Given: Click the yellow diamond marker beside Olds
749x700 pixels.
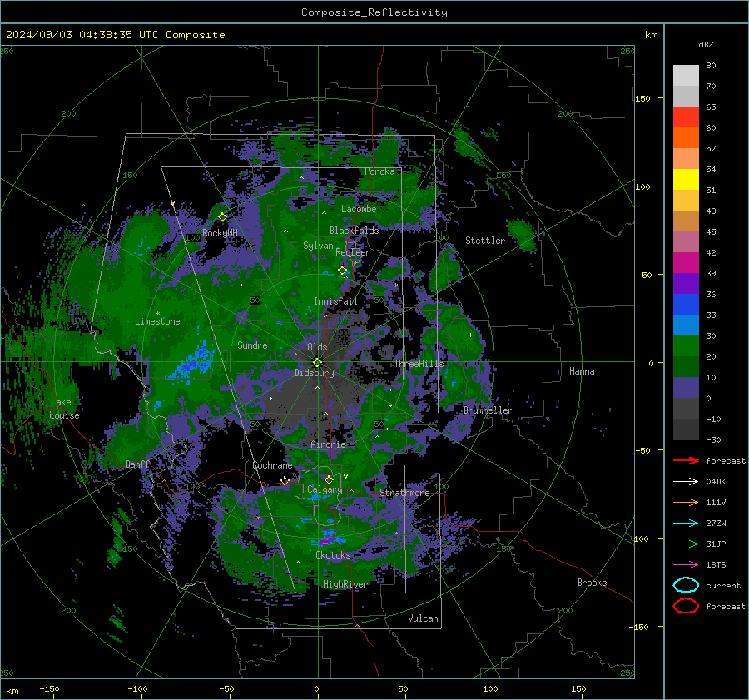Looking at the screenshot, I should pyautogui.click(x=317, y=362).
